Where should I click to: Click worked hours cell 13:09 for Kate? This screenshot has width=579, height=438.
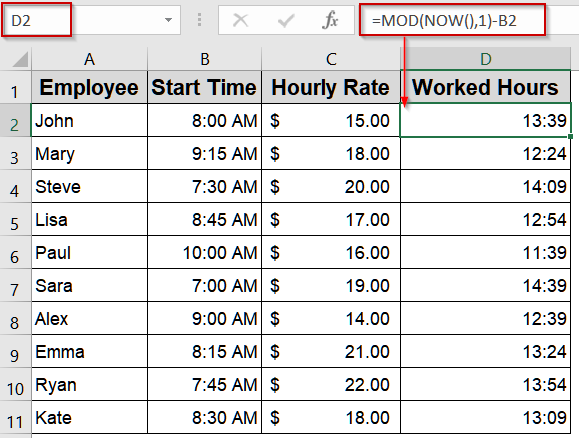[486, 417]
